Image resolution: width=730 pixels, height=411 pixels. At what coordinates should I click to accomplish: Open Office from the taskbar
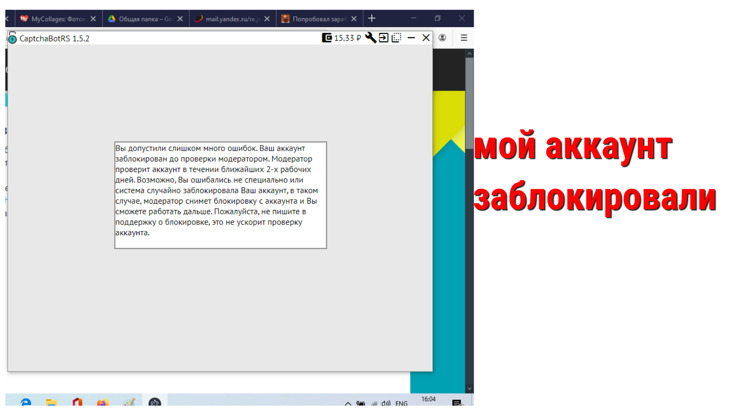tap(77, 402)
